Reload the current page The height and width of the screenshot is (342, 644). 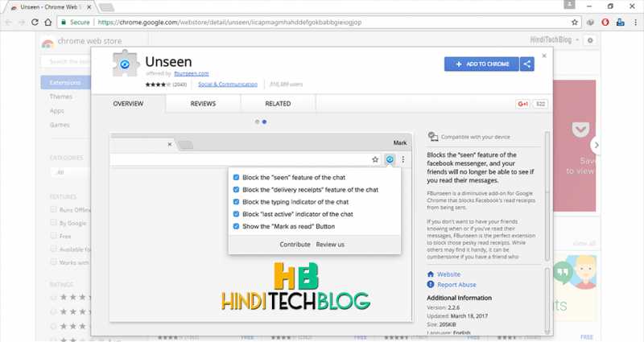click(35, 23)
